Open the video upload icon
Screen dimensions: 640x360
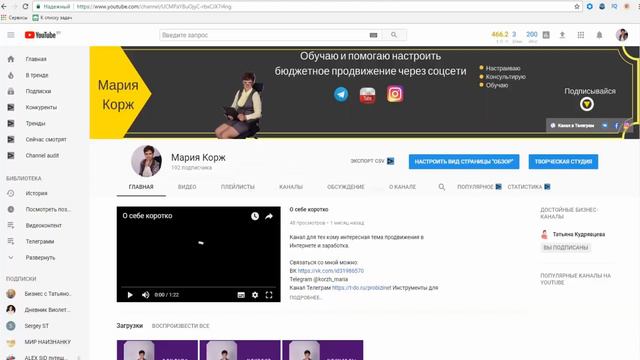point(562,35)
